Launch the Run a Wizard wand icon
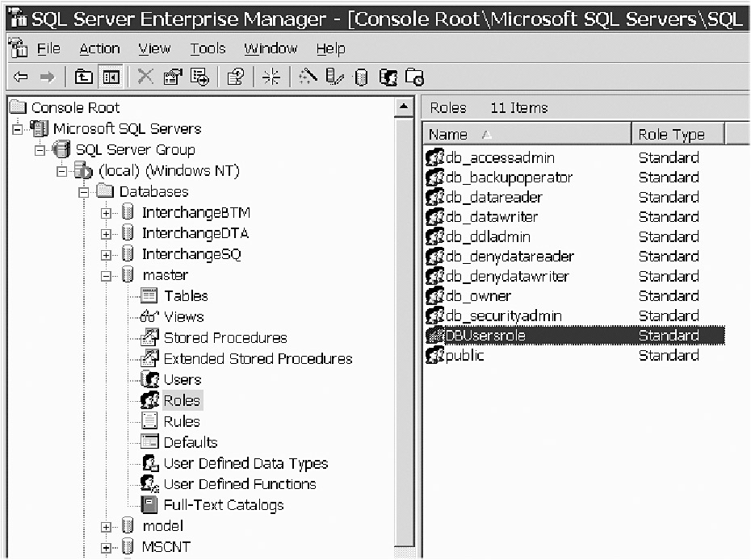This screenshot has height=560, width=751. click(308, 77)
